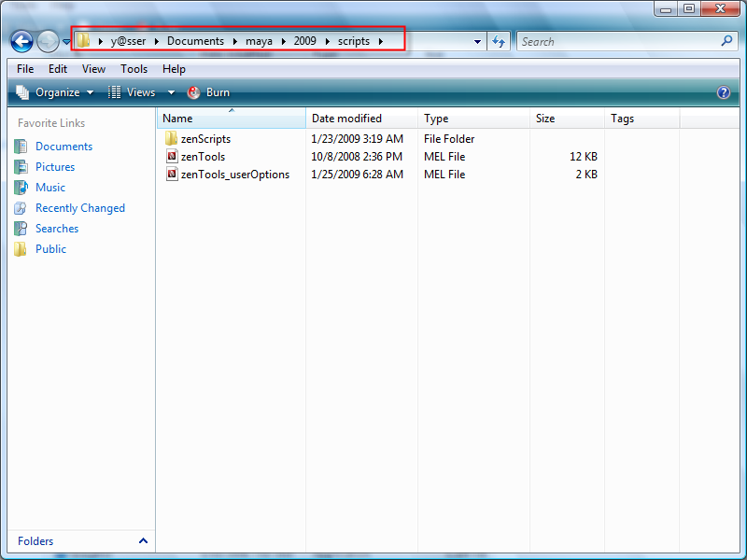The width and height of the screenshot is (747, 560).
Task: Sort by the Date modified column header
Action: point(361,119)
